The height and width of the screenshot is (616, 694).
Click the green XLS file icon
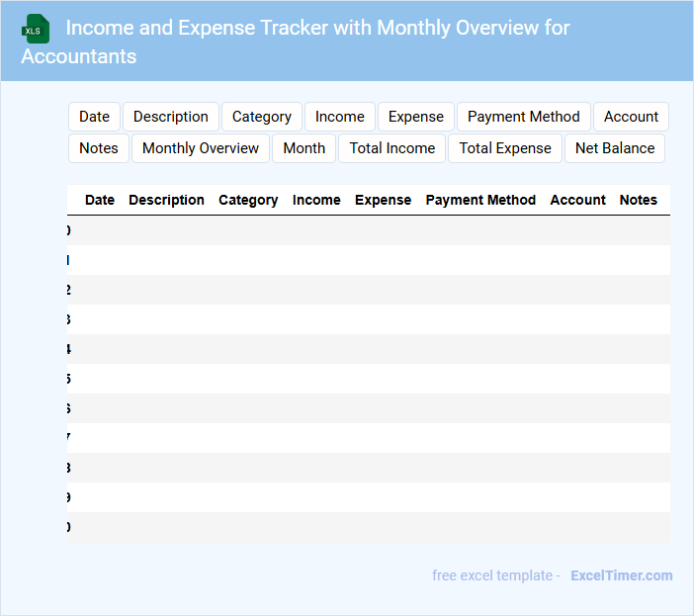click(36, 29)
